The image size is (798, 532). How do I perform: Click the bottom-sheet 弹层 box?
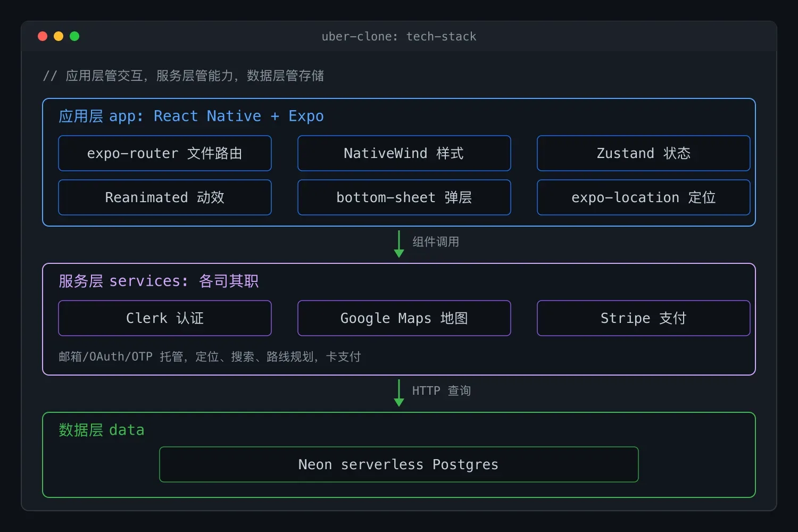[x=404, y=197]
